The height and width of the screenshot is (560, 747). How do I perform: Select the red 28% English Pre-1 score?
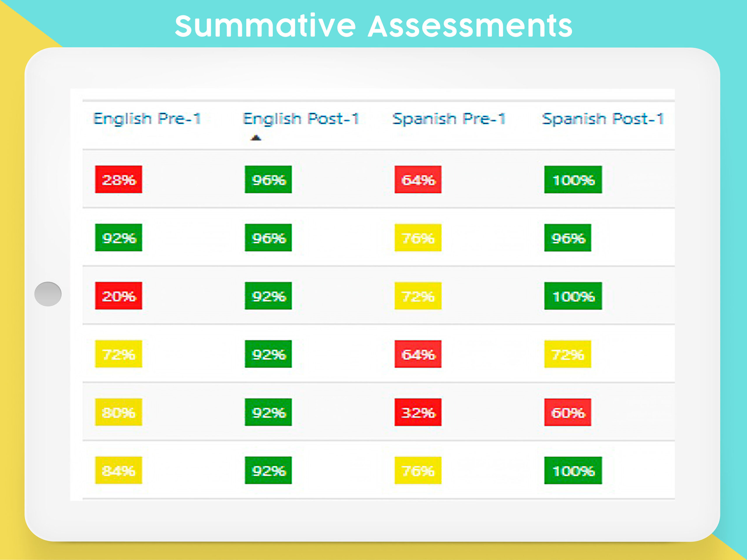pos(118,180)
